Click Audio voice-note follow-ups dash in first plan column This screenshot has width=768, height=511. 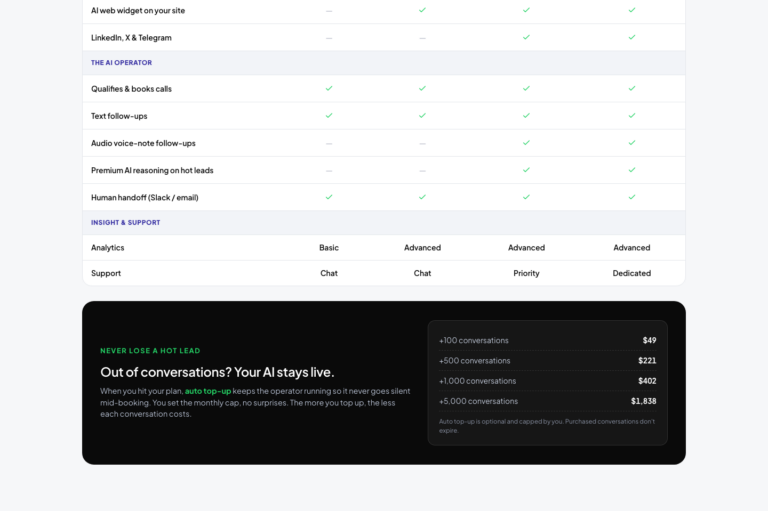point(329,144)
